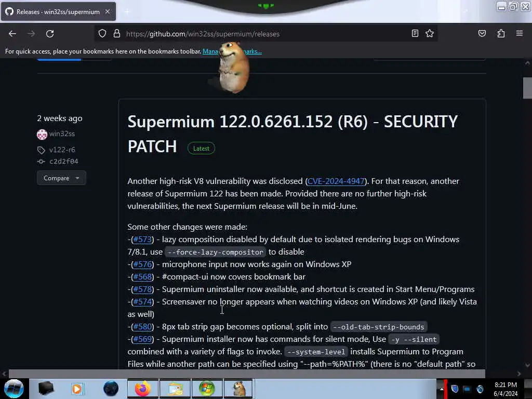Screen dimensions: 532x399
Task: Click the horizontal scrollbar left arrow
Action: (4, 374)
